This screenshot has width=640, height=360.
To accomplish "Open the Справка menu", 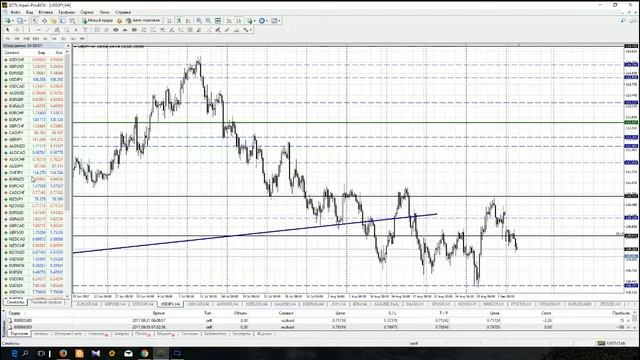I will (x=123, y=12).
